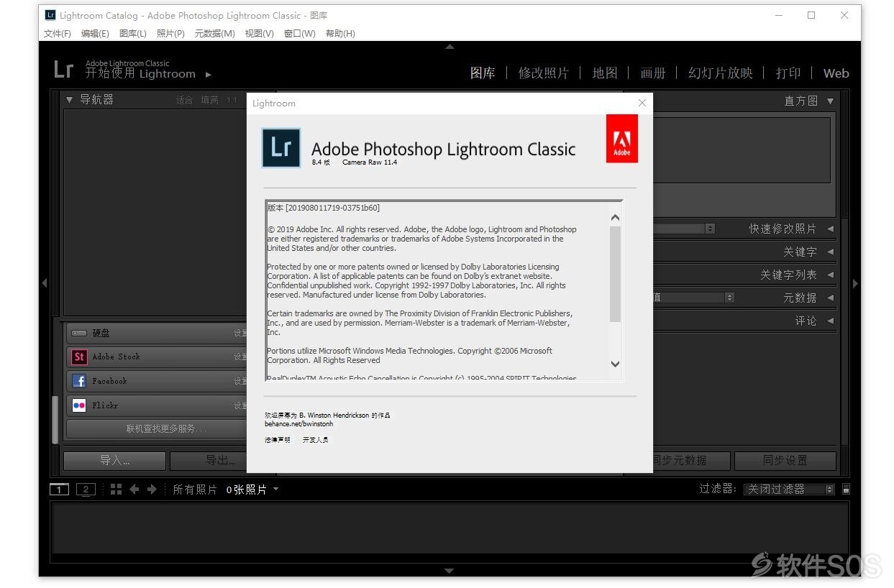
Task: Switch to grid view in the toolbar
Action: [116, 489]
